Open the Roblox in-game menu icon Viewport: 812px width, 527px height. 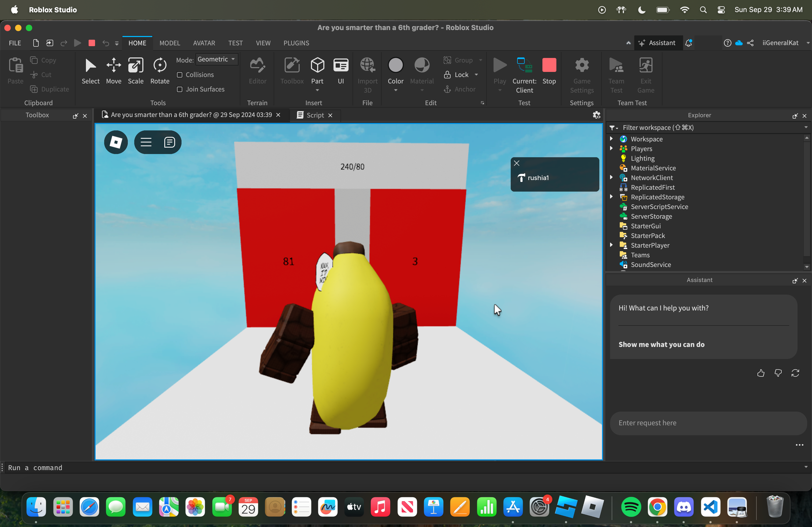click(x=116, y=142)
